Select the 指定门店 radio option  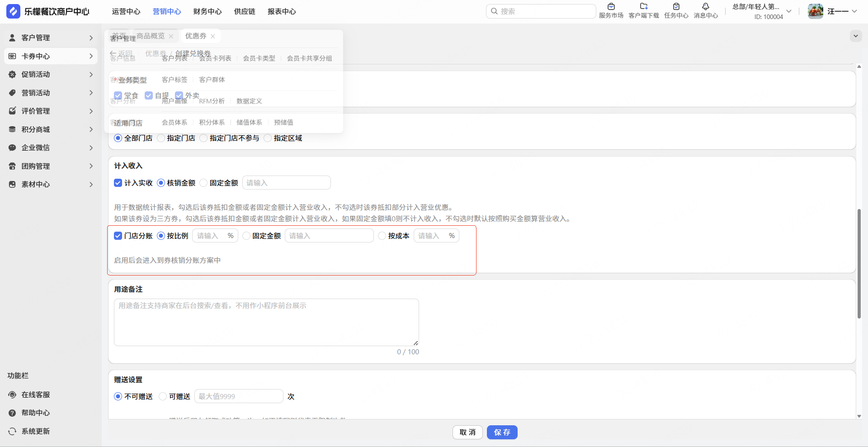click(161, 138)
